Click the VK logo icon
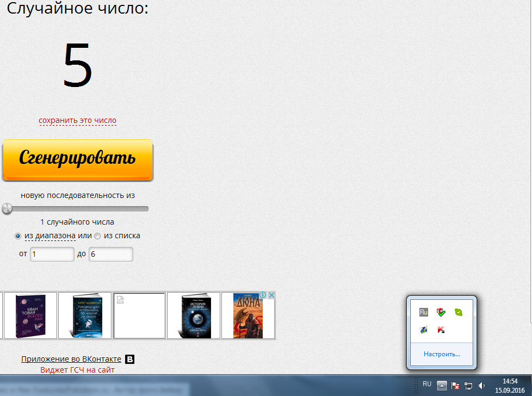 click(x=130, y=360)
